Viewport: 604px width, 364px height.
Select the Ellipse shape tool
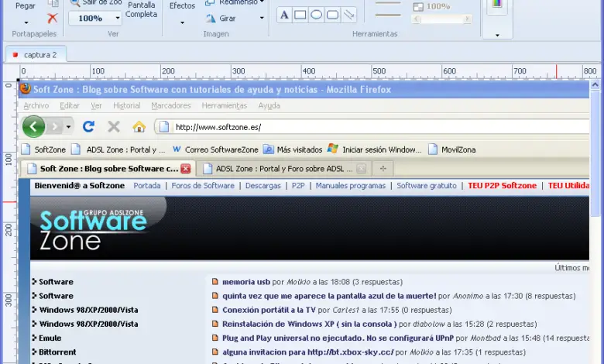316,15
